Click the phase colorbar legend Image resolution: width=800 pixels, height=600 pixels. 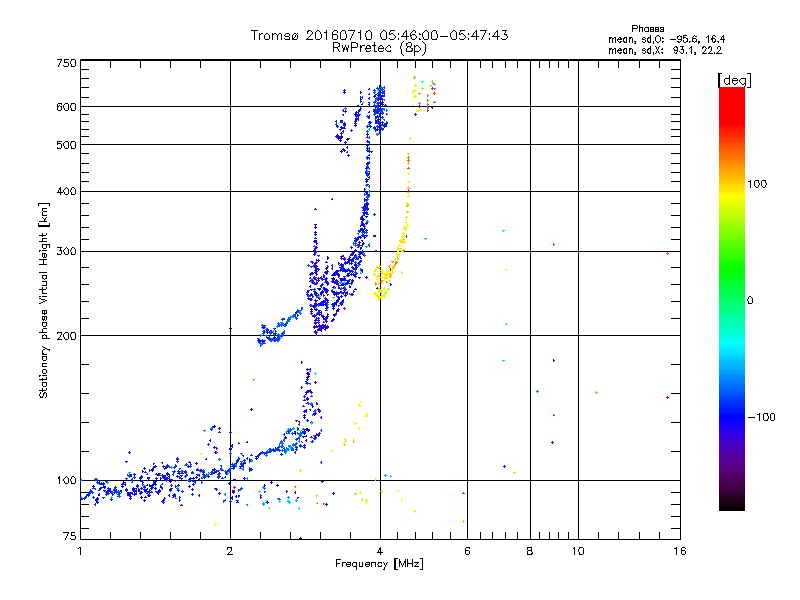(732, 299)
